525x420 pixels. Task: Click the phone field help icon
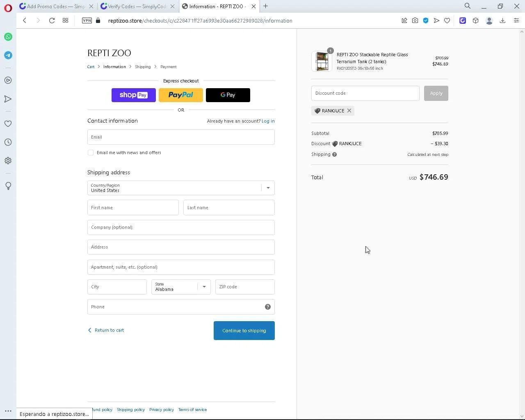[268, 307]
